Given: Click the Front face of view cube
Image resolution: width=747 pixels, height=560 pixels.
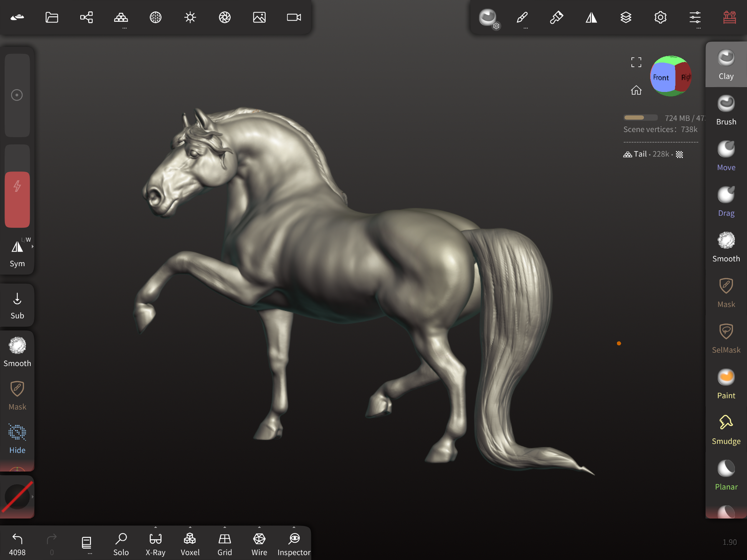Looking at the screenshot, I should 661,77.
